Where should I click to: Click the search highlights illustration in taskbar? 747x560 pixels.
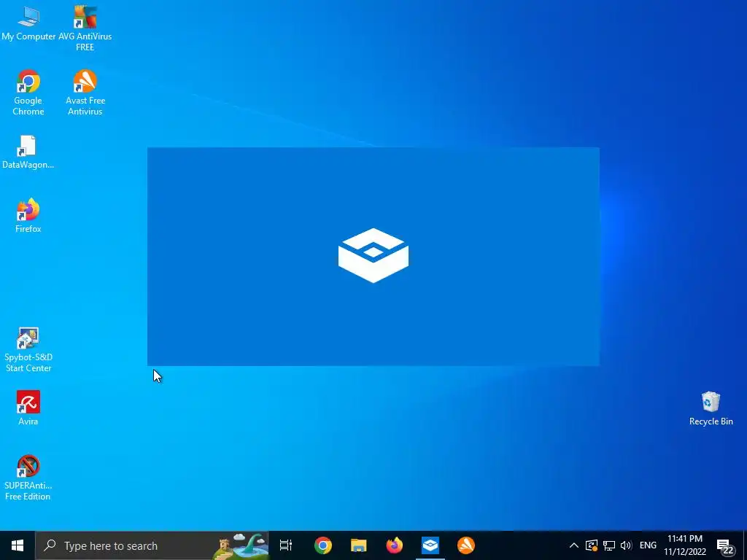click(x=241, y=545)
